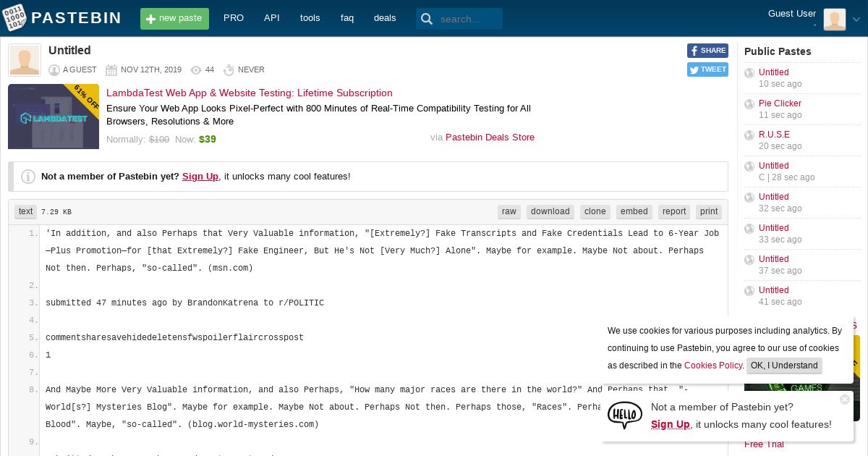Open Untitled paste from 33 sec ago

coord(773,228)
